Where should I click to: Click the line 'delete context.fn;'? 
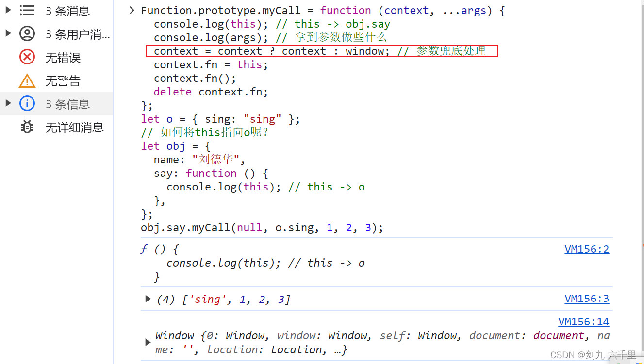coord(211,92)
